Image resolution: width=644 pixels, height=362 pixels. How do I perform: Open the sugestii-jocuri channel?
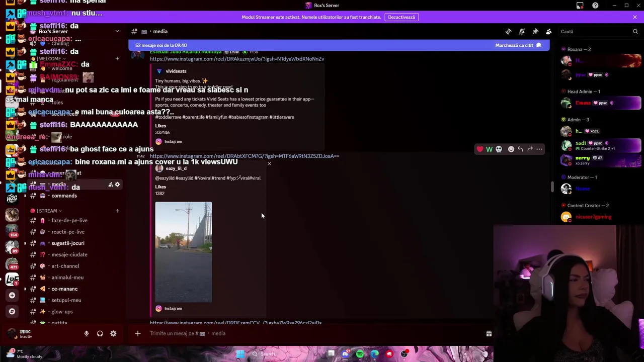(x=68, y=243)
